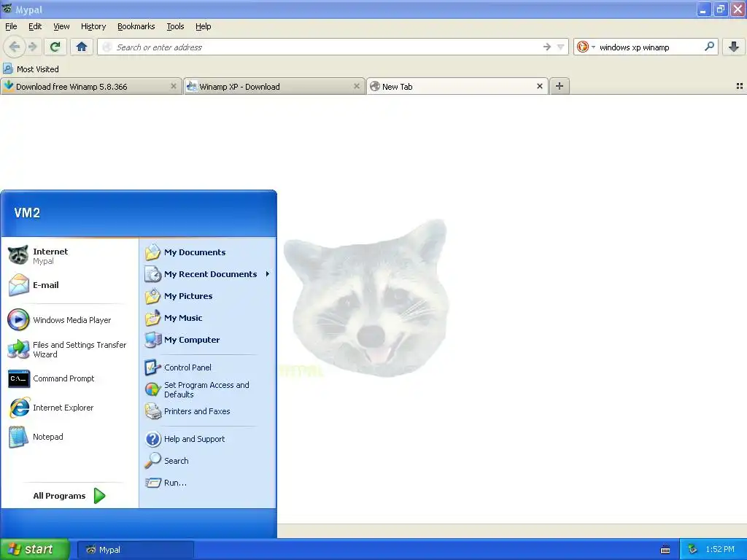Switch to Winamp XP - Download tab
This screenshot has height=560, width=747.
(x=274, y=86)
